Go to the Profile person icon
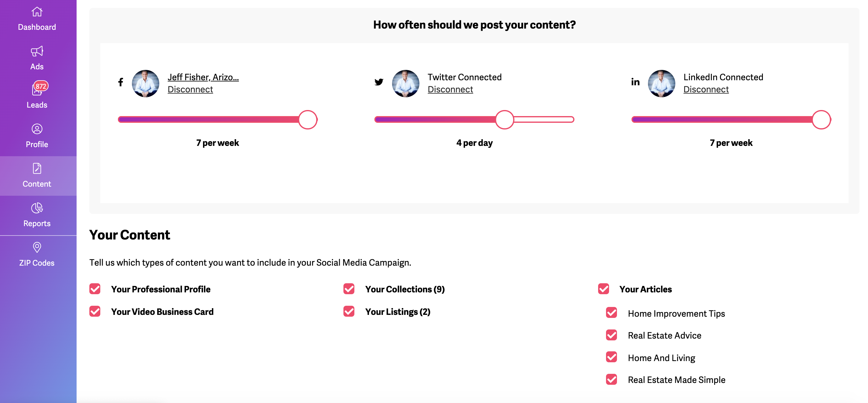 (x=37, y=129)
